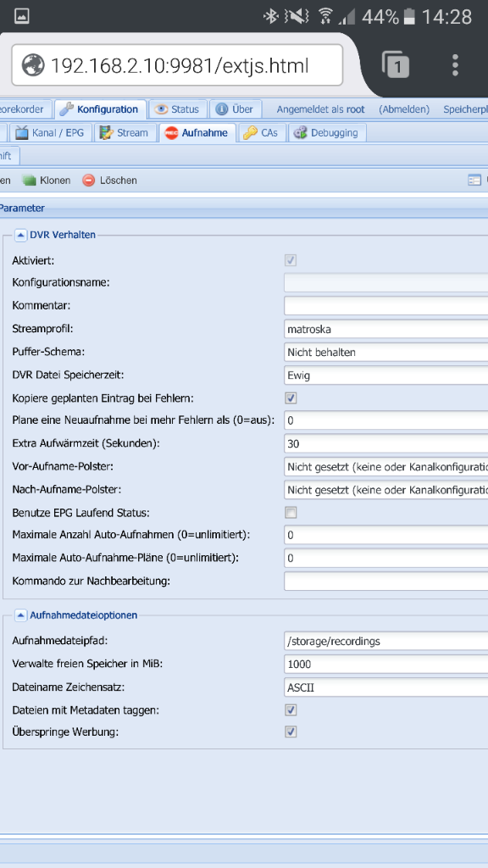Open the Stream configuration tab
This screenshot has width=488, height=868.
point(125,133)
